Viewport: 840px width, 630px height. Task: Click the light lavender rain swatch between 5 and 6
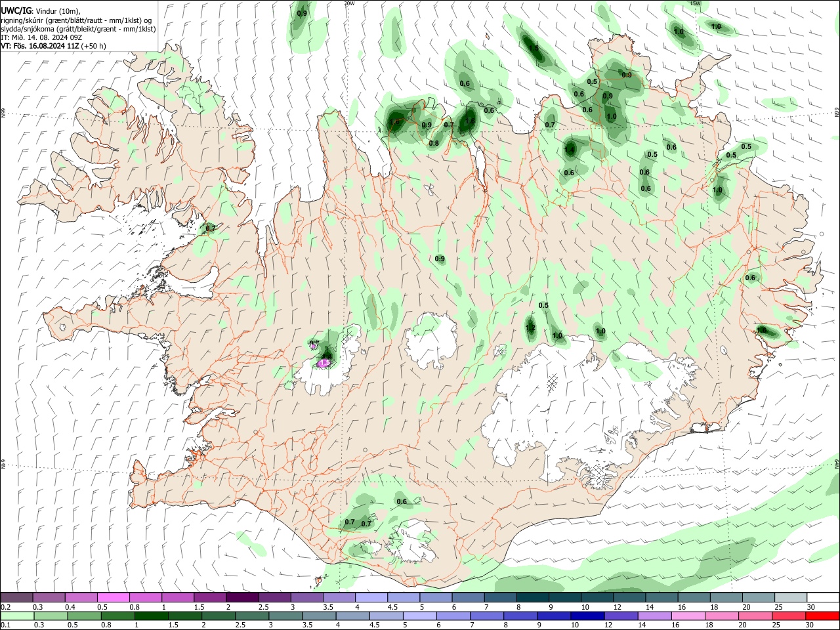click(419, 616)
